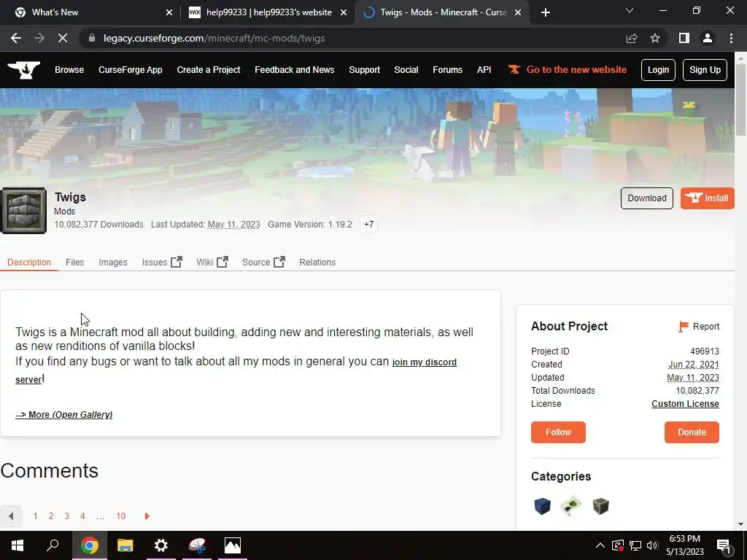Click More (Open Gallery) link
The image size is (747, 560).
coord(64,415)
